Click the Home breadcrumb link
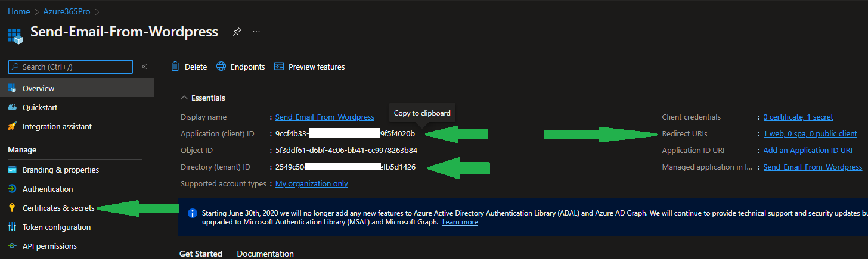868x259 pixels. point(18,11)
